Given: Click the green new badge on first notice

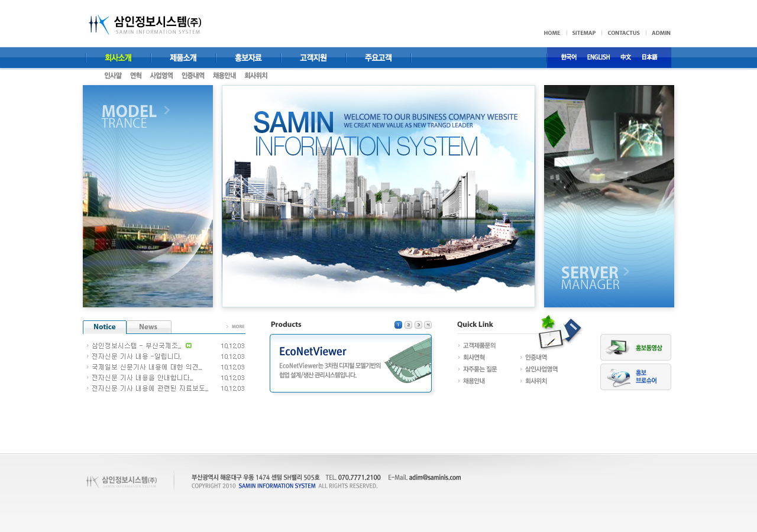Looking at the screenshot, I should tap(189, 346).
